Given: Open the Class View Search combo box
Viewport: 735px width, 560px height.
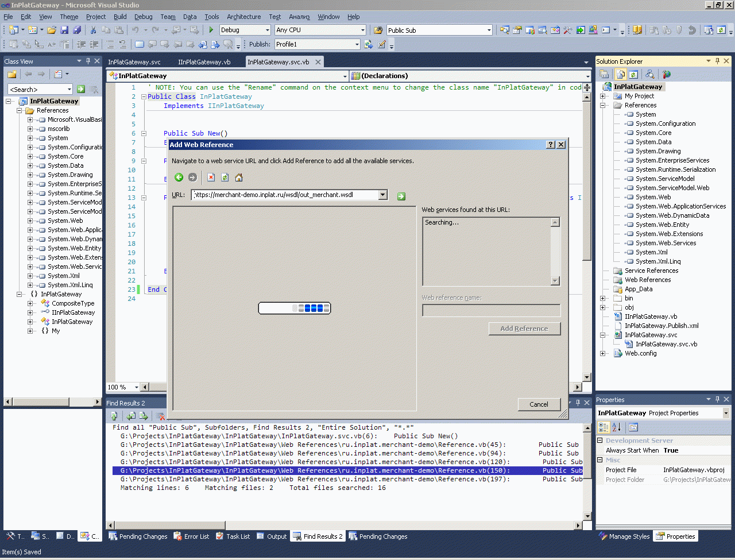Looking at the screenshot, I should tap(69, 89).
